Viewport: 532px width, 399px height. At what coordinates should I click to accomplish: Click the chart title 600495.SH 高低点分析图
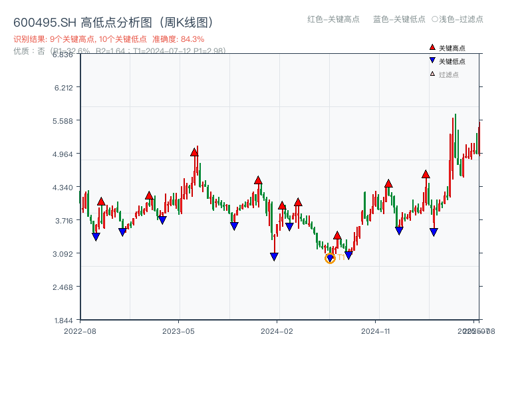[113, 23]
